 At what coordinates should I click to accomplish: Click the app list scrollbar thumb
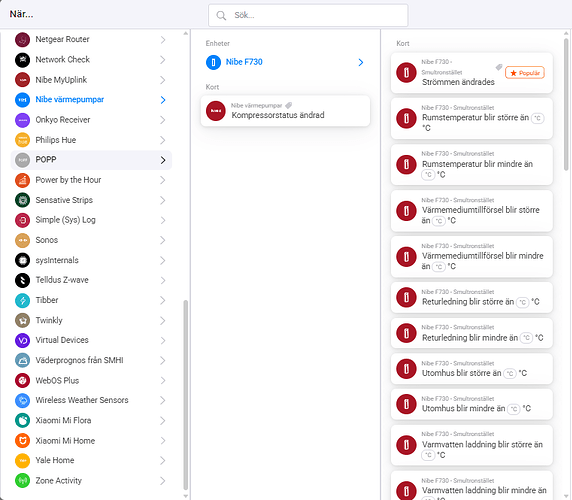(x=185, y=395)
